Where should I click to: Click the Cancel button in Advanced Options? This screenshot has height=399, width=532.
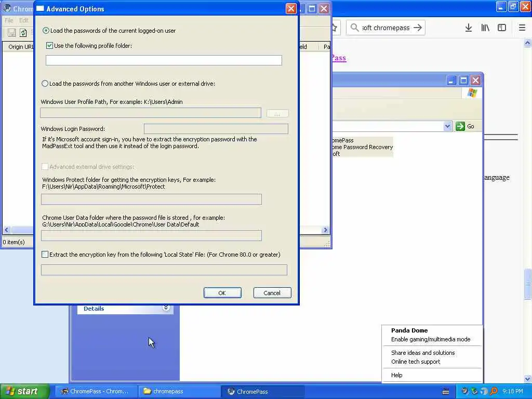point(272,293)
